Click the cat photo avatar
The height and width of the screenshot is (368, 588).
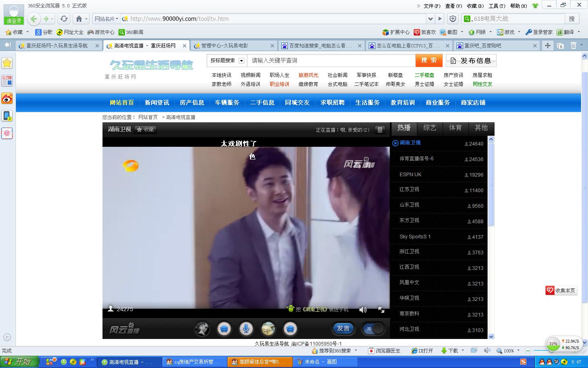(x=268, y=328)
